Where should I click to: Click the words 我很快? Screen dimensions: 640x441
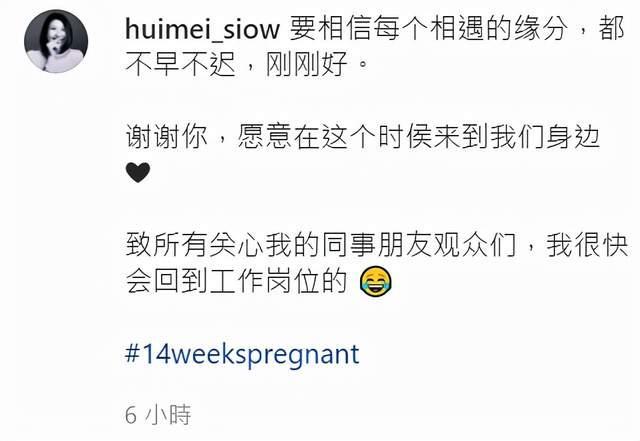[587, 245]
